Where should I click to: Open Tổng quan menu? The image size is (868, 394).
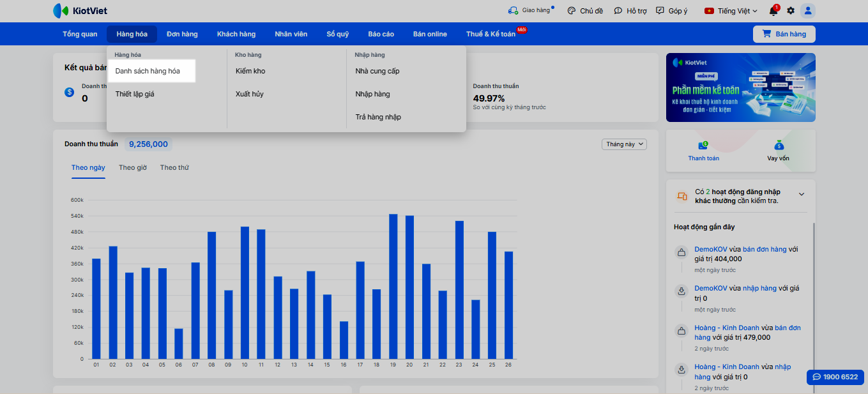tap(80, 34)
